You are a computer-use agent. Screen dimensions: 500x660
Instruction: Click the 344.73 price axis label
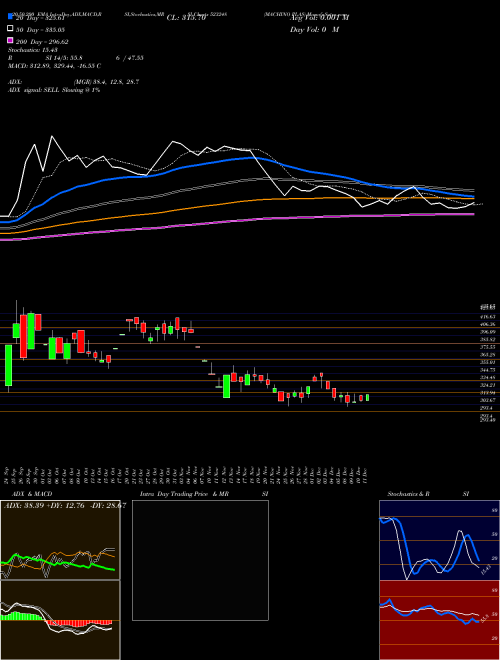click(489, 370)
